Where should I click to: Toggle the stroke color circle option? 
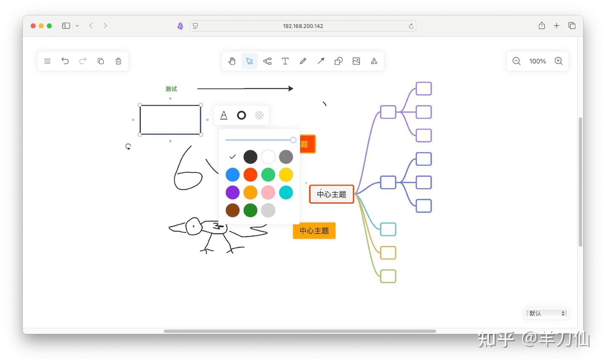(241, 115)
